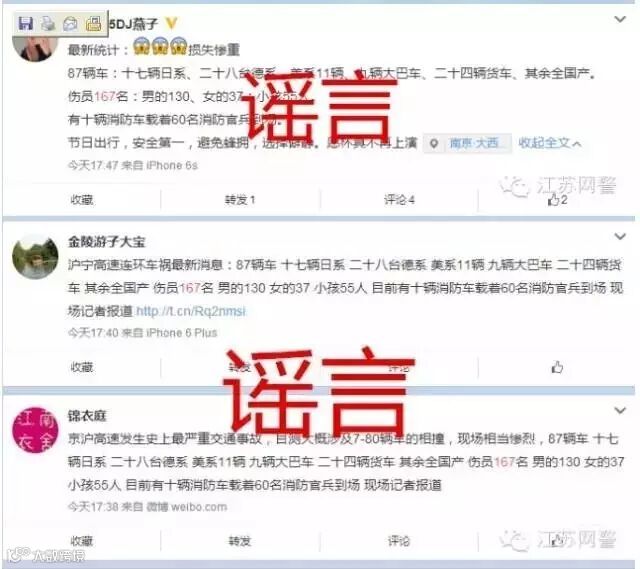Open the chevron menu on 金陵游子大宝 post

point(620,236)
